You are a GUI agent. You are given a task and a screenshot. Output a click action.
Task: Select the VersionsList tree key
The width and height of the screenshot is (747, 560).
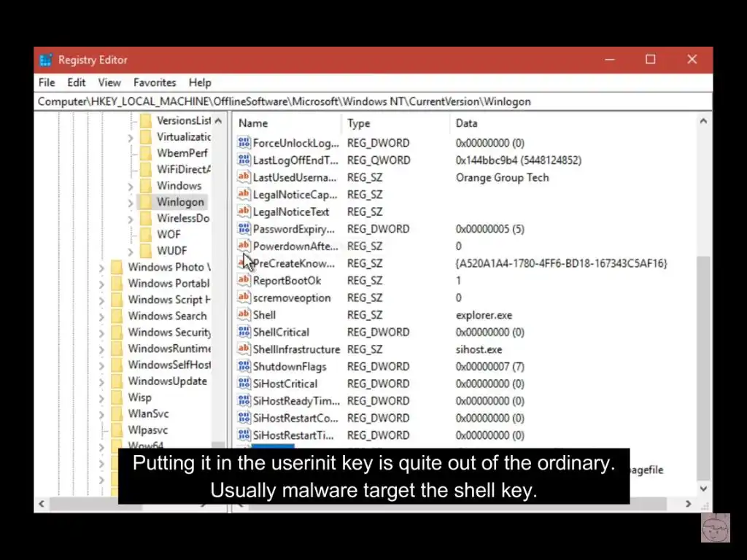point(184,120)
